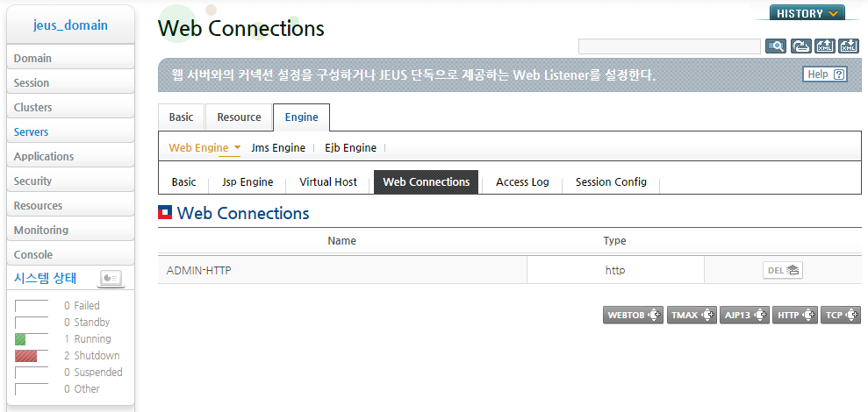
Task: Add a WEBTOB connection
Action: coord(634,316)
